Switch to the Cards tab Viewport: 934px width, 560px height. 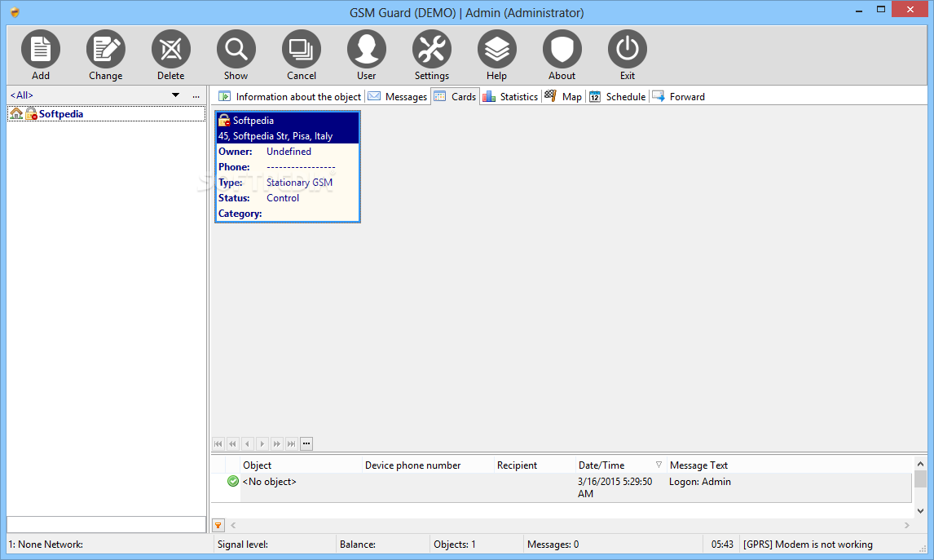tap(455, 96)
